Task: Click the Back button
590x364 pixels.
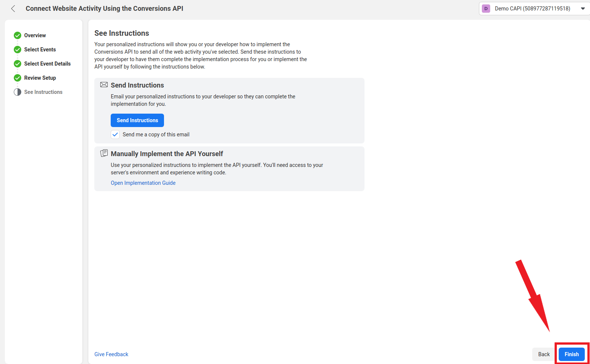Action: coord(544,354)
